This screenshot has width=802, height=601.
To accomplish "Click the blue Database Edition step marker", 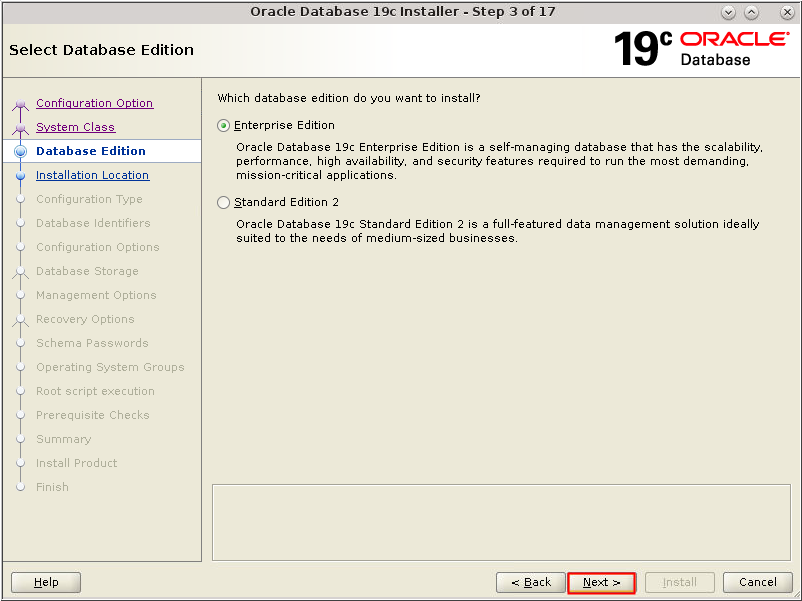I will pos(22,151).
